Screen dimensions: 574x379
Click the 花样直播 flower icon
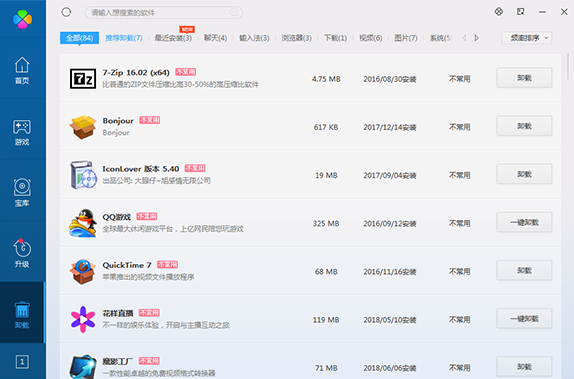click(x=83, y=319)
